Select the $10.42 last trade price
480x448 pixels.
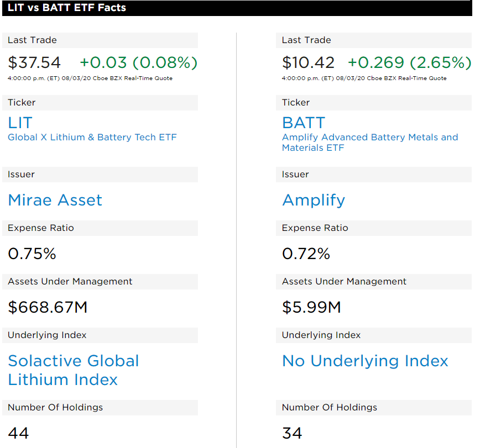(x=308, y=62)
